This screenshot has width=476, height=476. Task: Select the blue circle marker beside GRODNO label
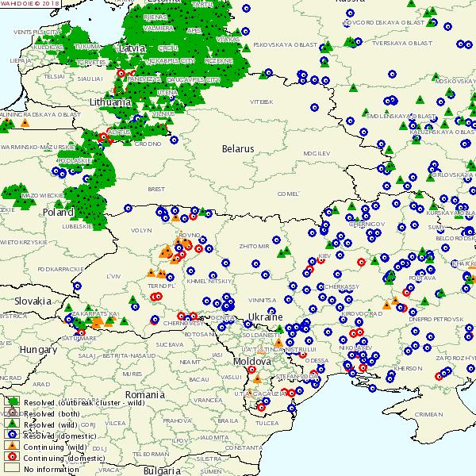click(174, 140)
